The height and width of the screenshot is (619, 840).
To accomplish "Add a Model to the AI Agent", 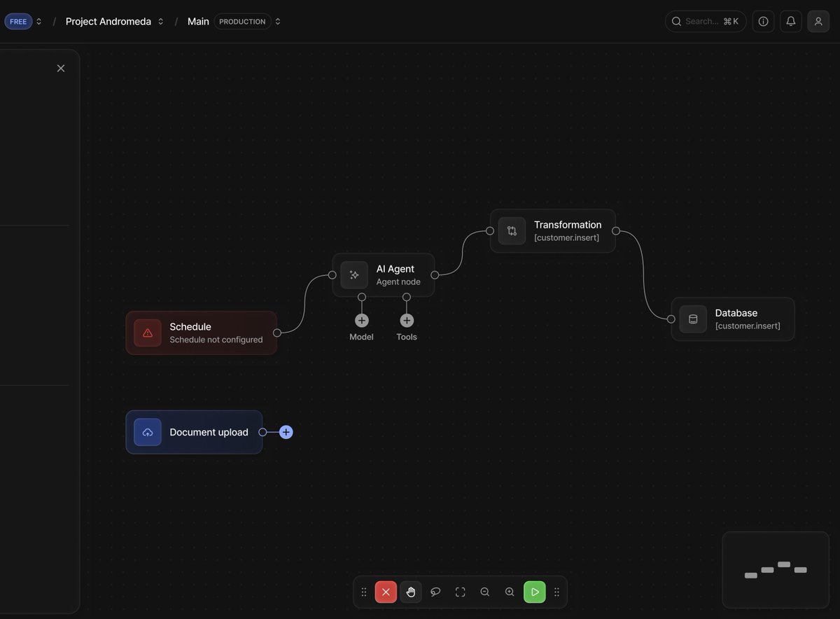I will click(362, 321).
